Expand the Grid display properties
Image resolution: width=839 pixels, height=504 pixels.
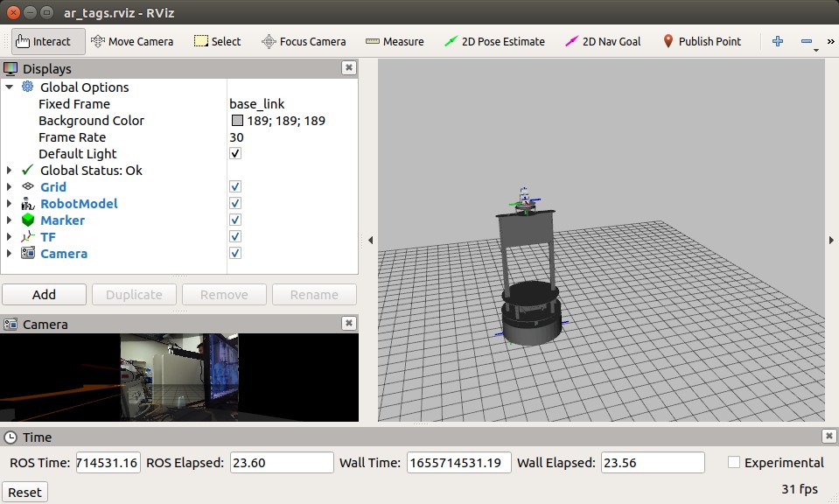[9, 186]
